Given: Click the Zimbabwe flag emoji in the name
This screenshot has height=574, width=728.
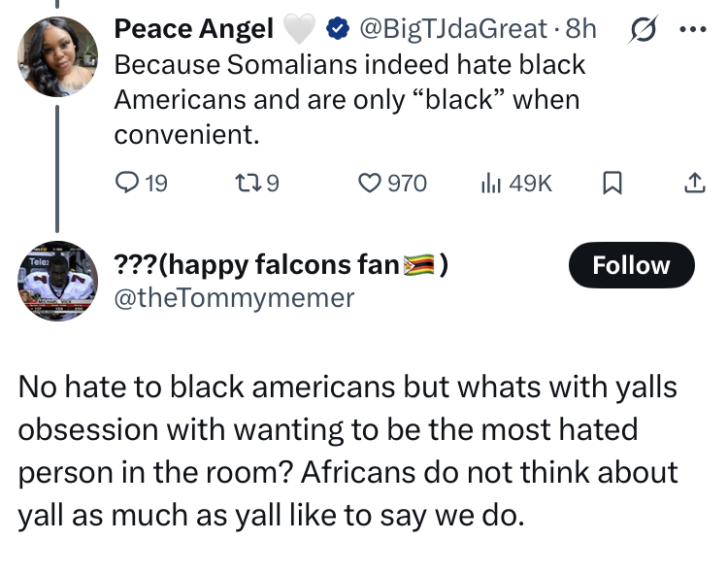Looking at the screenshot, I should [422, 264].
